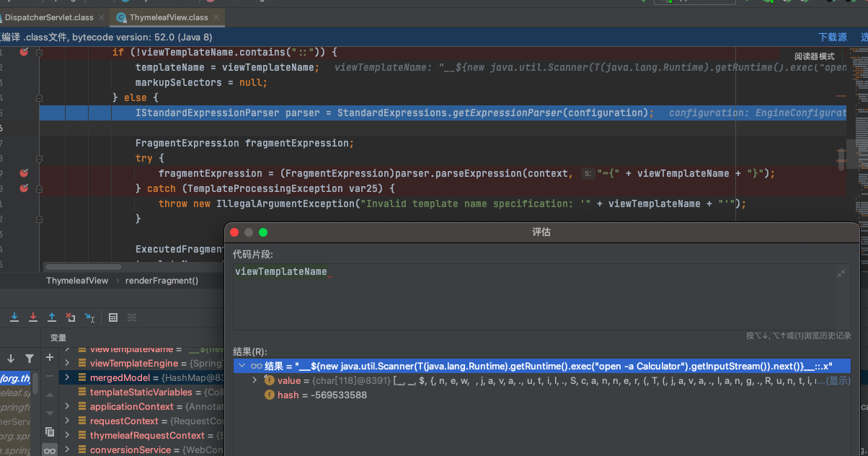
Task: Click the filter funnel icon in frames panel
Action: [30, 358]
